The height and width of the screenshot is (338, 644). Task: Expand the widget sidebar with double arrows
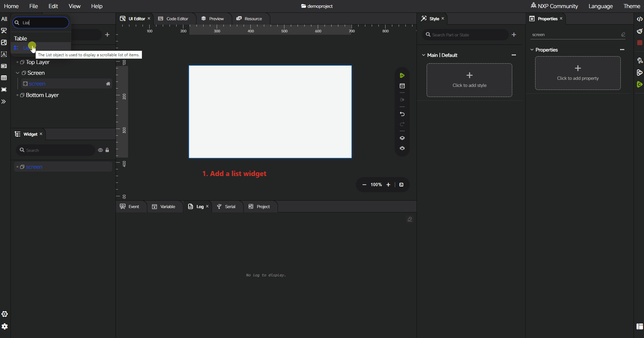[4, 101]
